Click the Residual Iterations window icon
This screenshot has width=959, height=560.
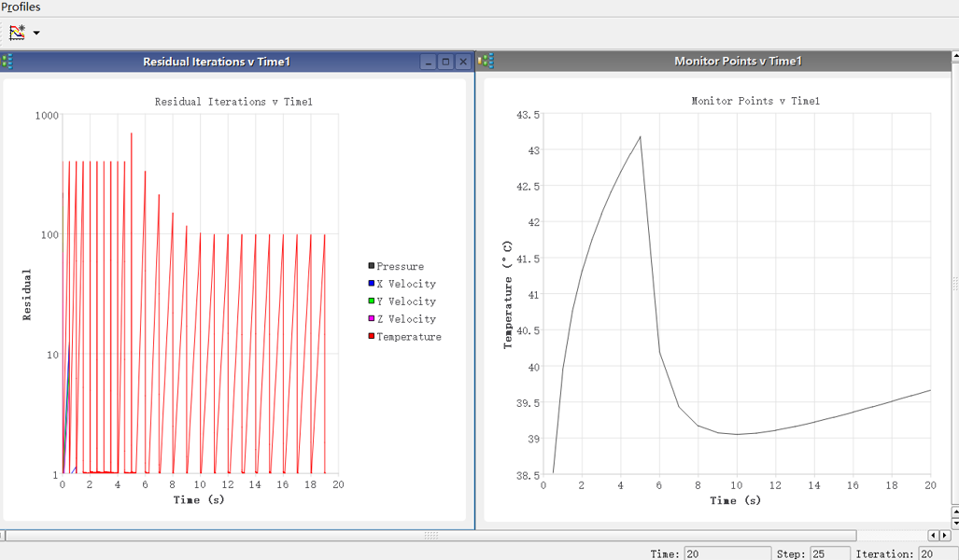click(x=7, y=62)
